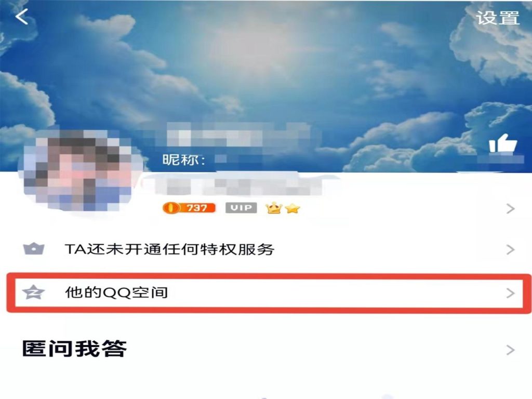
Task: Tap the gold star icon
Action: [292, 208]
